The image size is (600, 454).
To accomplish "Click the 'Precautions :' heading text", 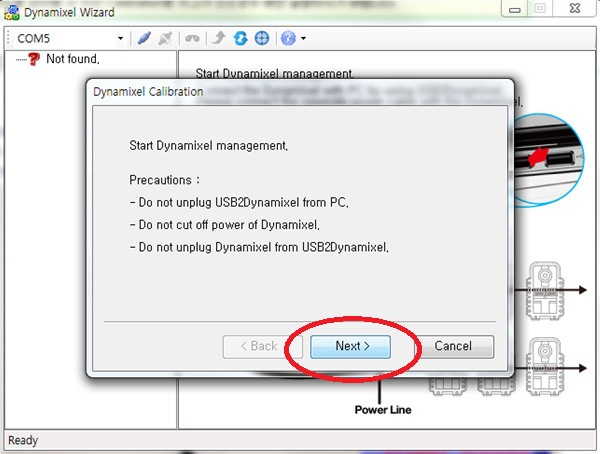I will pyautogui.click(x=165, y=180).
